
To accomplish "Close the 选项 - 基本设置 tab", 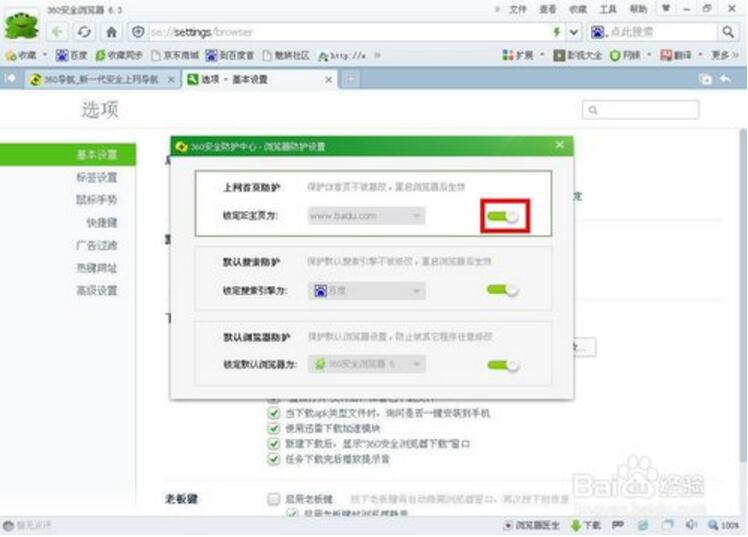I will coord(328,80).
